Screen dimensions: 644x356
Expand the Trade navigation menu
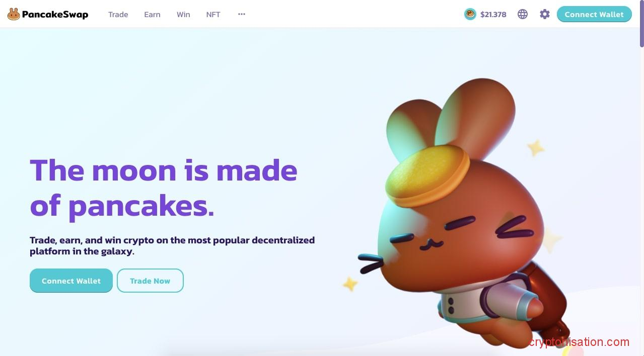(118, 14)
